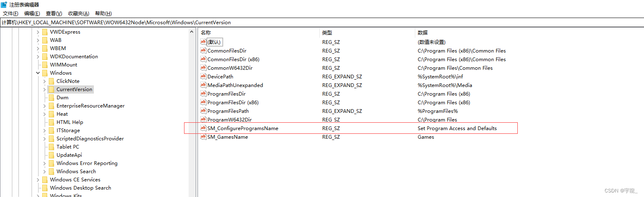Click the DevicePath value icon
The width and height of the screenshot is (644, 197).
tap(203, 76)
